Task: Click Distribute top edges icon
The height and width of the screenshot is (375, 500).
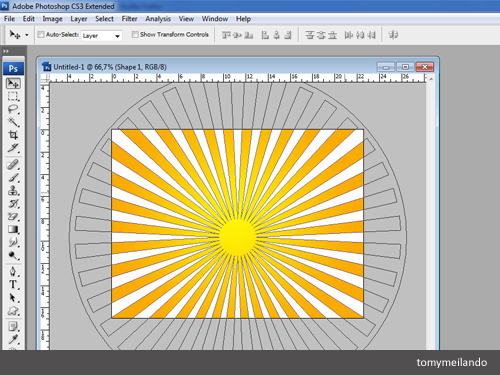Action: pos(310,35)
